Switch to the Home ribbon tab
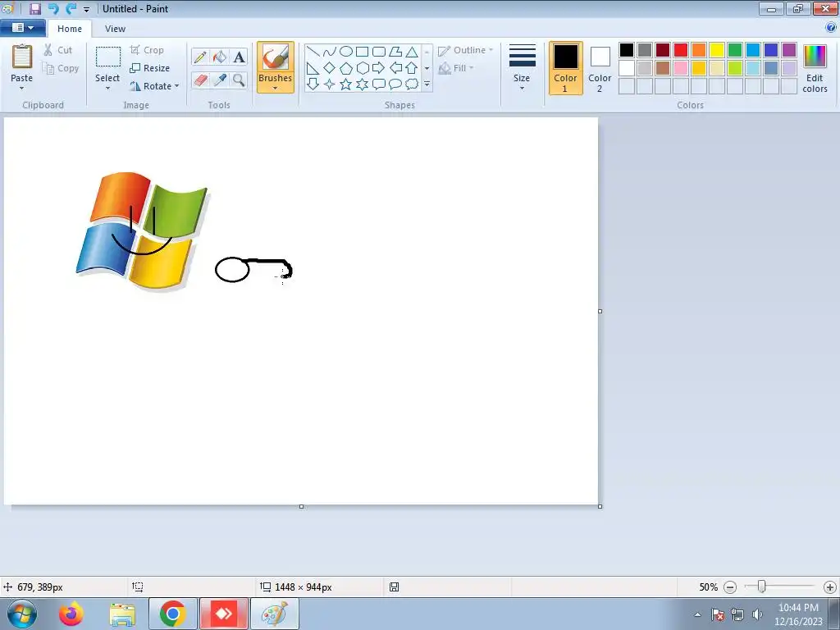The height and width of the screenshot is (630, 840). pos(70,29)
